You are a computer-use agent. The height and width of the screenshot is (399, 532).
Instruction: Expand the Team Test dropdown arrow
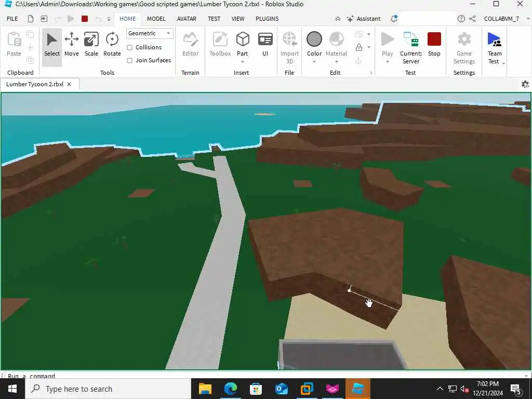point(504,63)
